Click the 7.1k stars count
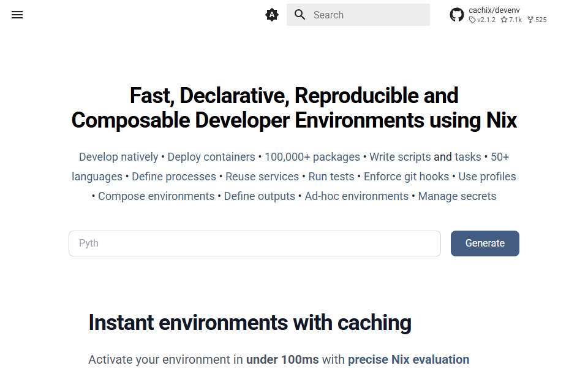Viewport: 588px width, 368px height. tap(511, 20)
